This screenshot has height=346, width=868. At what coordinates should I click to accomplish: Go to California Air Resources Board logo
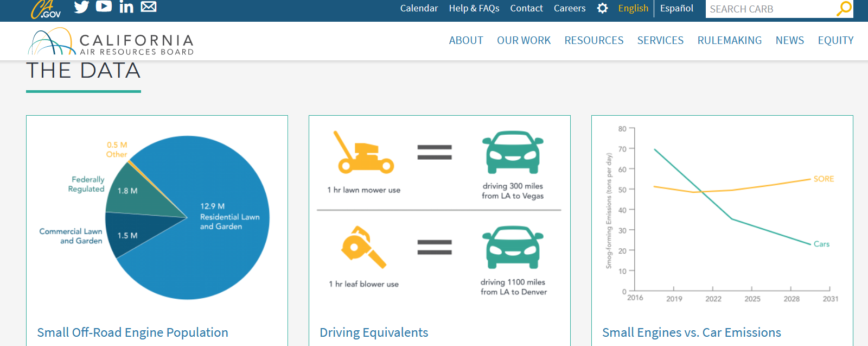pyautogui.click(x=111, y=42)
